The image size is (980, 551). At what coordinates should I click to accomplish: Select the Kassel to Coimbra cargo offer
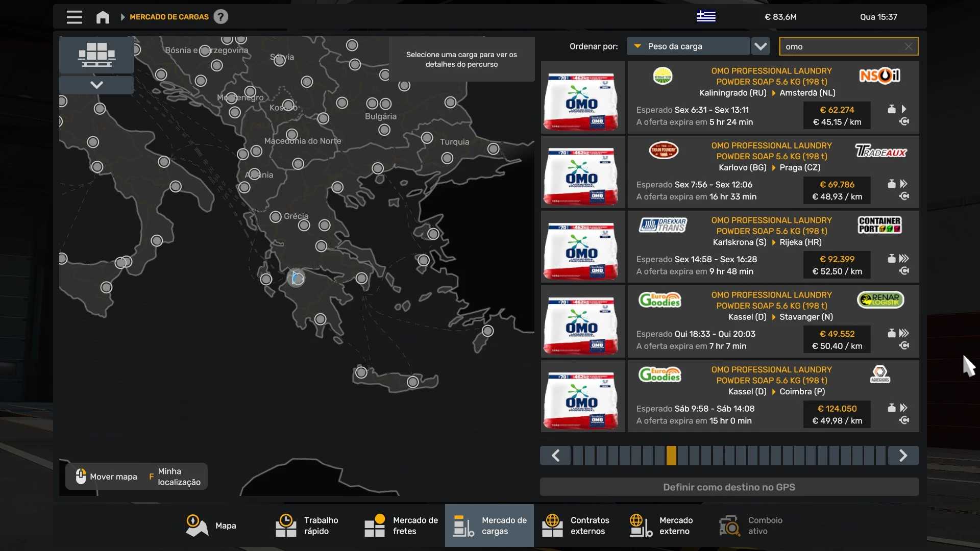(x=773, y=396)
